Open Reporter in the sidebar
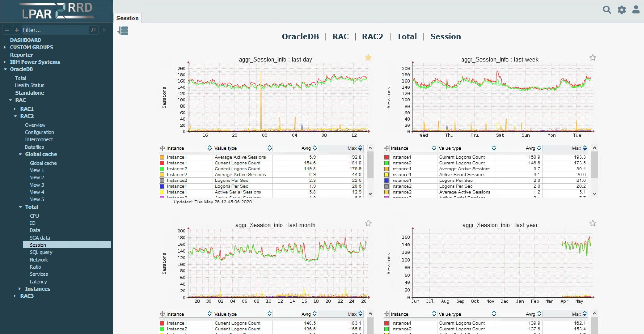Image resolution: width=644 pixels, height=334 pixels. pyautogui.click(x=21, y=55)
